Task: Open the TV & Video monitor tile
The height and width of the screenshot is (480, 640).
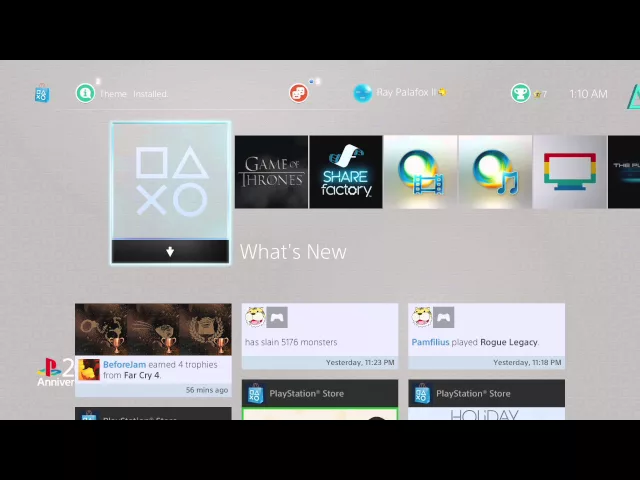Action: pyautogui.click(x=570, y=172)
